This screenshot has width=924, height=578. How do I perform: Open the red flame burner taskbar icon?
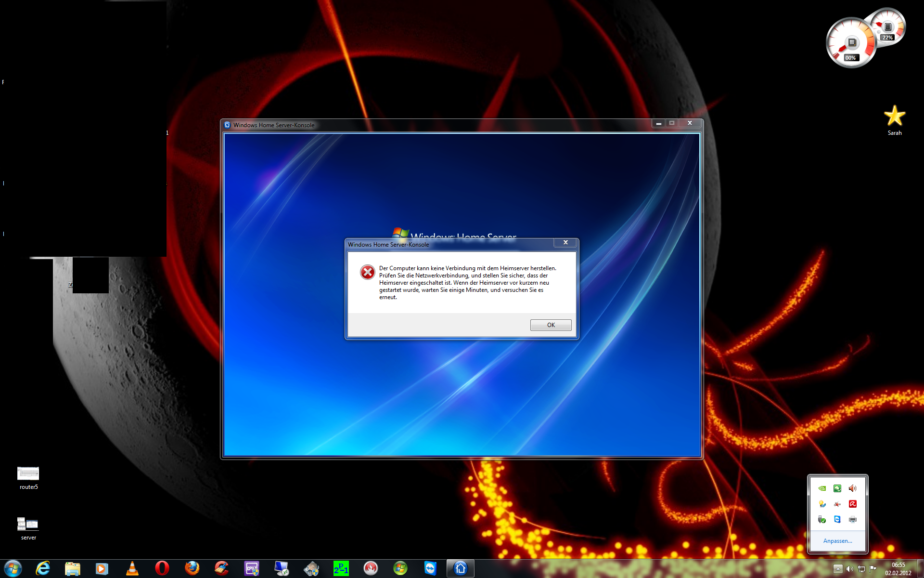pos(371,569)
